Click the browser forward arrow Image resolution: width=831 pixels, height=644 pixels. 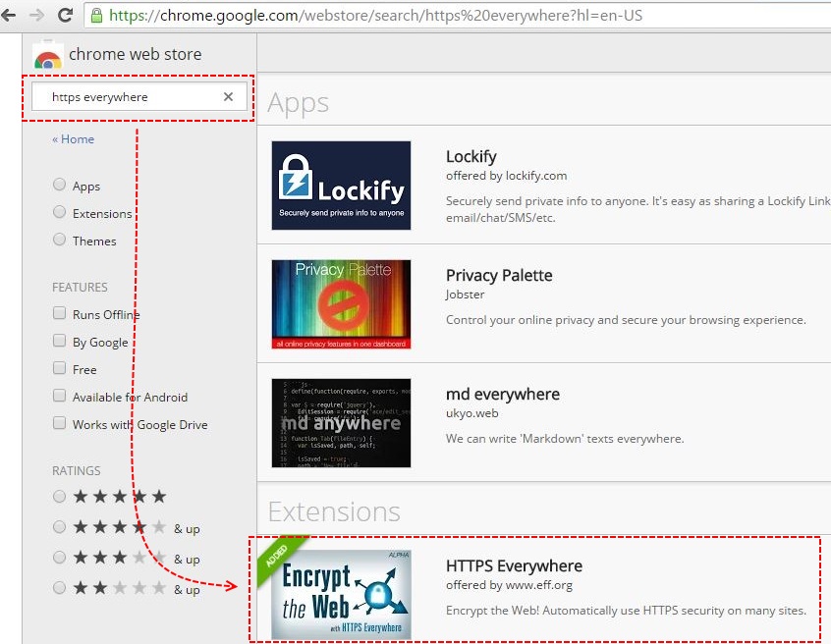(x=36, y=15)
